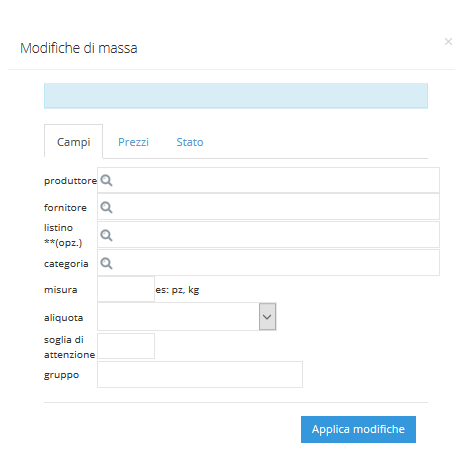455x472 pixels.
Task: Expand the aliquota dropdown arrow
Action: [x=267, y=317]
